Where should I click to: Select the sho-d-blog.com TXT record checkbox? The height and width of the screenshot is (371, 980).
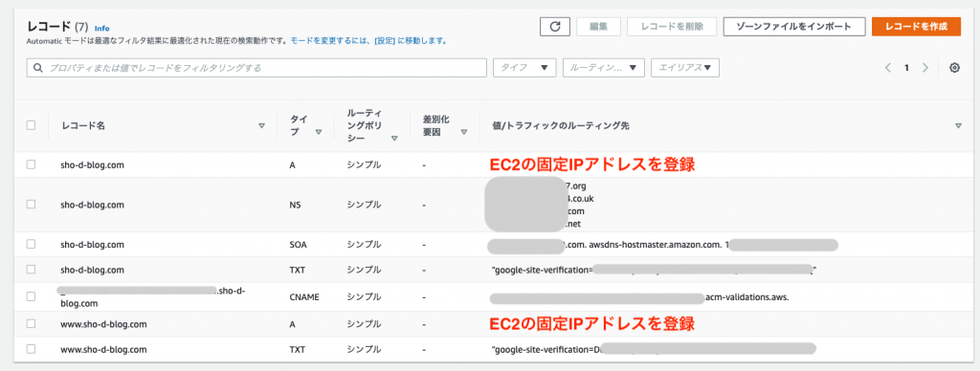pos(32,270)
